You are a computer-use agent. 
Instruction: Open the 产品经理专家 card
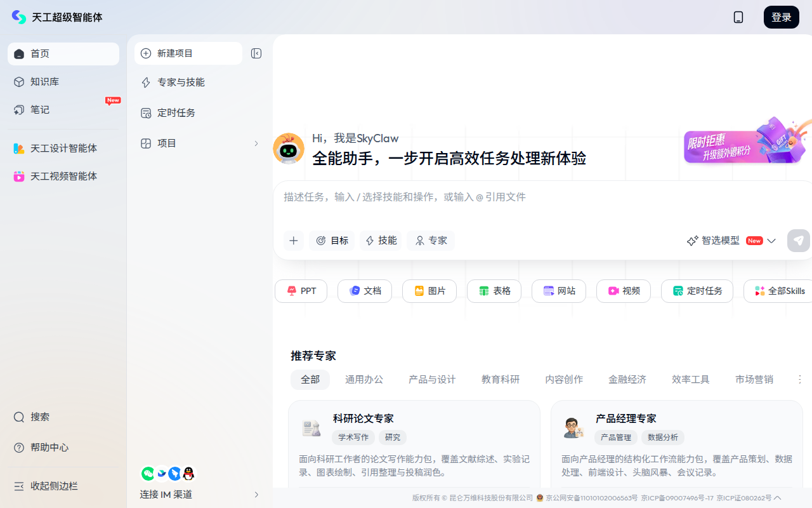(677, 444)
